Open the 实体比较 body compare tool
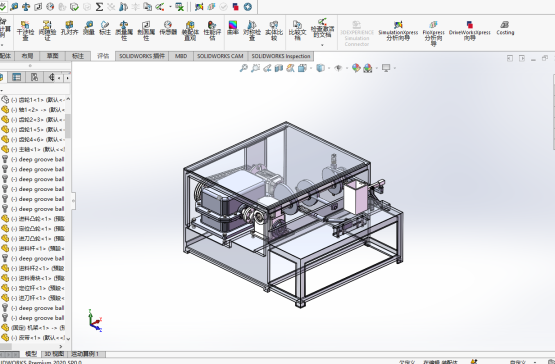Image resolution: width=555 pixels, height=364 pixels. click(x=274, y=30)
